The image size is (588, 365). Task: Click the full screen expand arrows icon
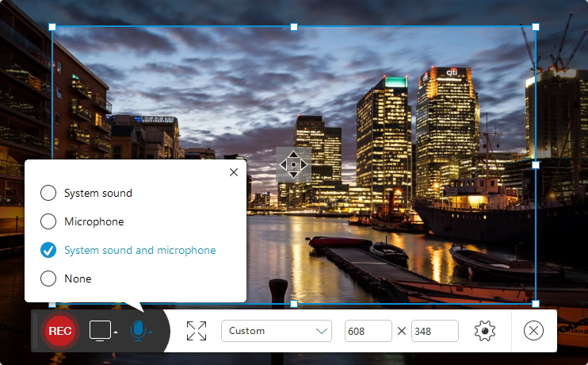197,331
